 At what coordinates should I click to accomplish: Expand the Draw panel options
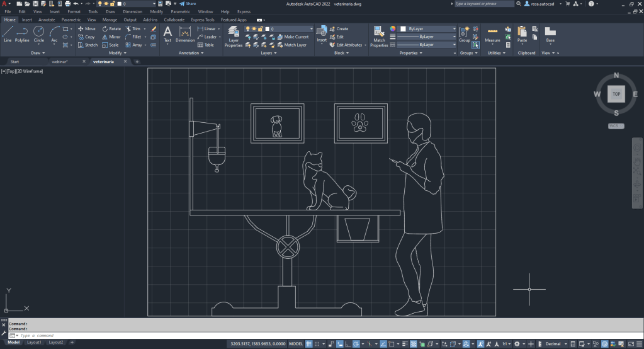pos(38,53)
